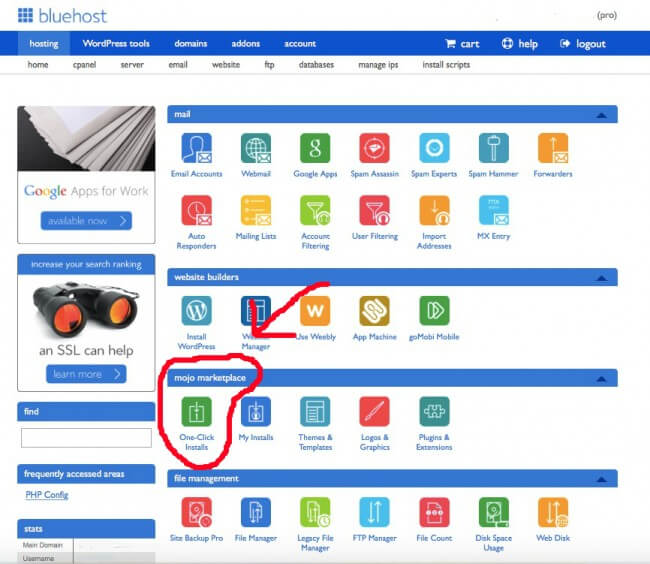The width and height of the screenshot is (650, 564).
Task: Switch to the domains tab
Action: pos(190,44)
